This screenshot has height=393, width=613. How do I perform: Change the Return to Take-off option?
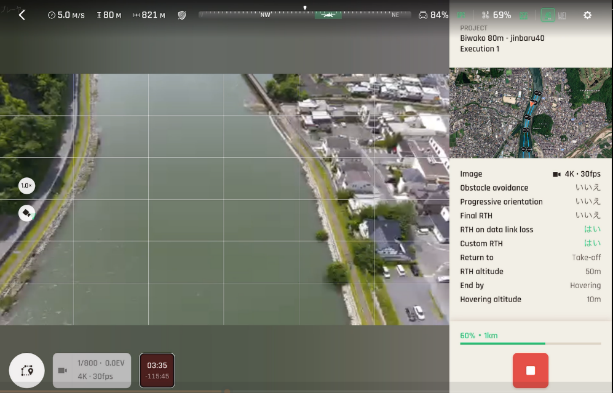531,257
